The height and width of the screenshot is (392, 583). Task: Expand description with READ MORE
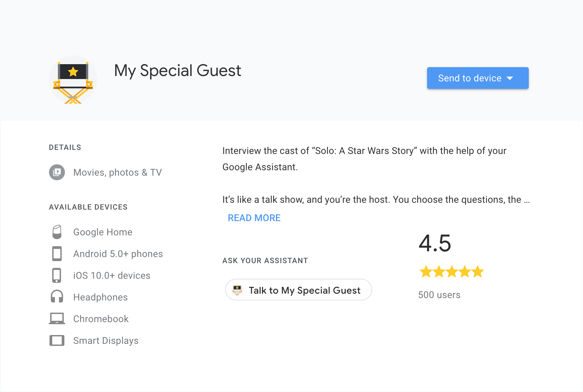(x=254, y=218)
